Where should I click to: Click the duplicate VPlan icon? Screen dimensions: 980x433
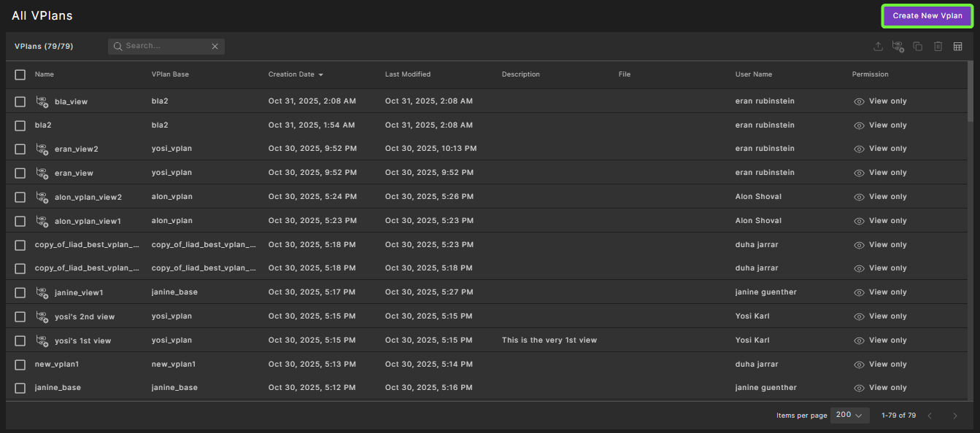pos(918,47)
